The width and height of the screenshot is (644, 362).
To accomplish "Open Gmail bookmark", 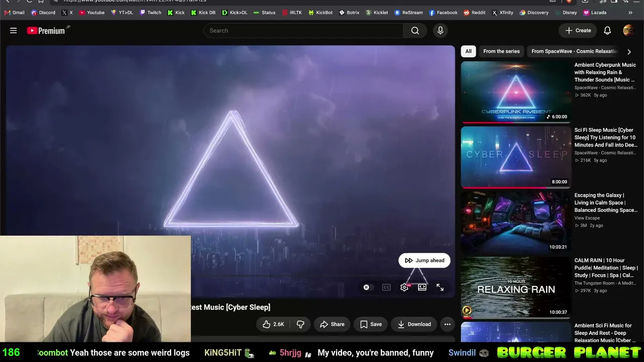I will pyautogui.click(x=14, y=13).
